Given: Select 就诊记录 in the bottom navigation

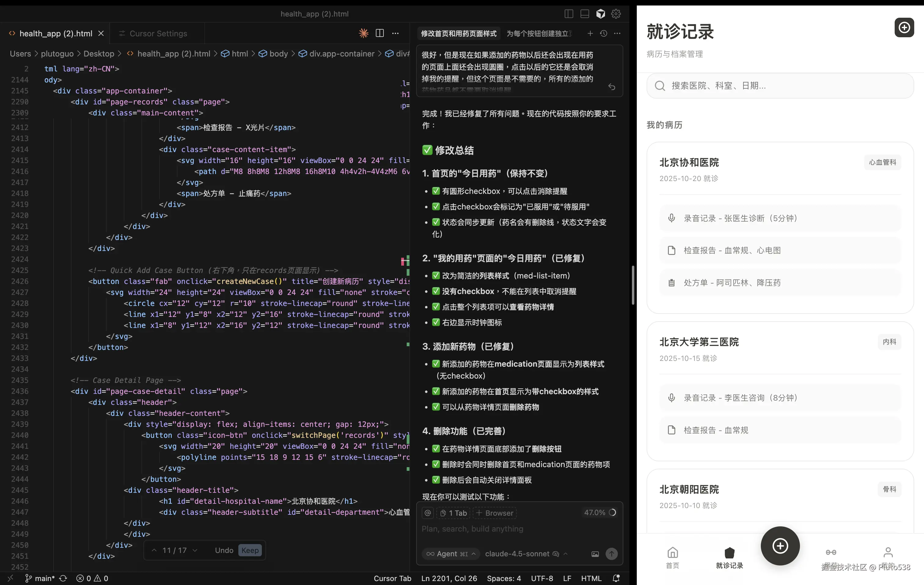Looking at the screenshot, I should coord(729,558).
